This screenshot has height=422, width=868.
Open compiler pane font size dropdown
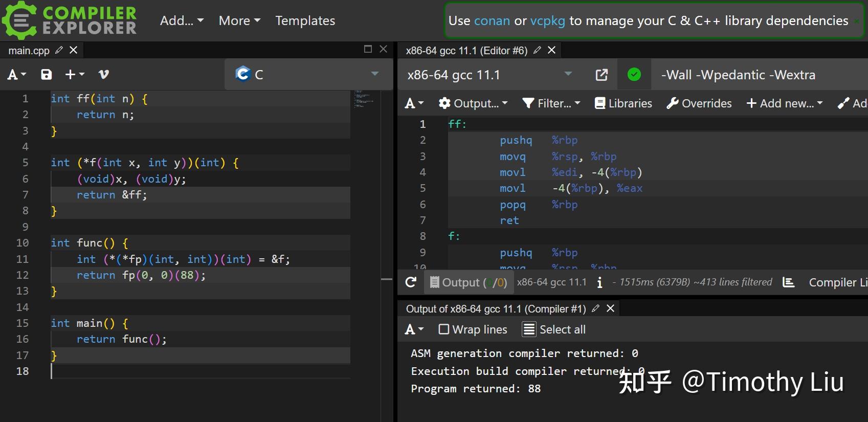414,103
